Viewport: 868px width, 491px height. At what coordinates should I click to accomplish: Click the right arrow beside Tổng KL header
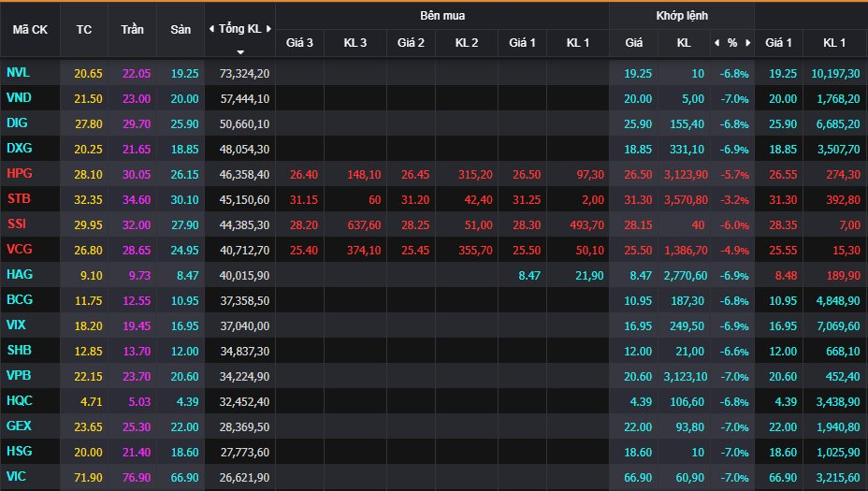268,29
